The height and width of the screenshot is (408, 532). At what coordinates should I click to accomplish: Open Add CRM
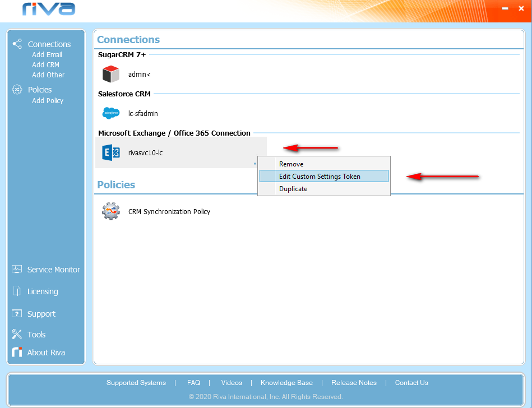(45, 64)
